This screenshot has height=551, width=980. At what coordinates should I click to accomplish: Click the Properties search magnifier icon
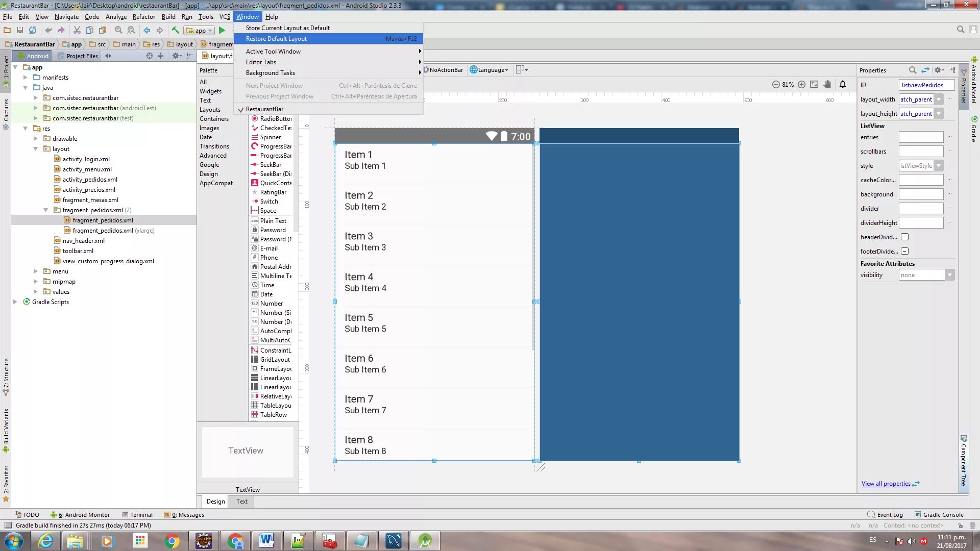[x=912, y=70]
